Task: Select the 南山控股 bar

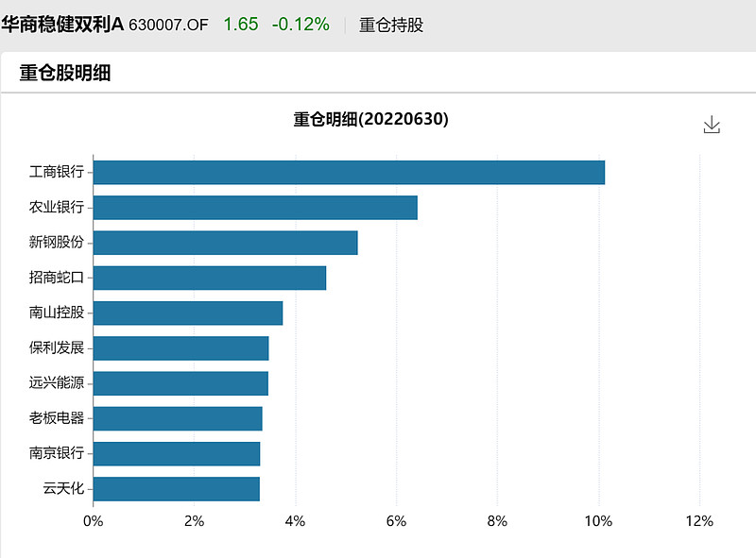Action: (x=189, y=313)
